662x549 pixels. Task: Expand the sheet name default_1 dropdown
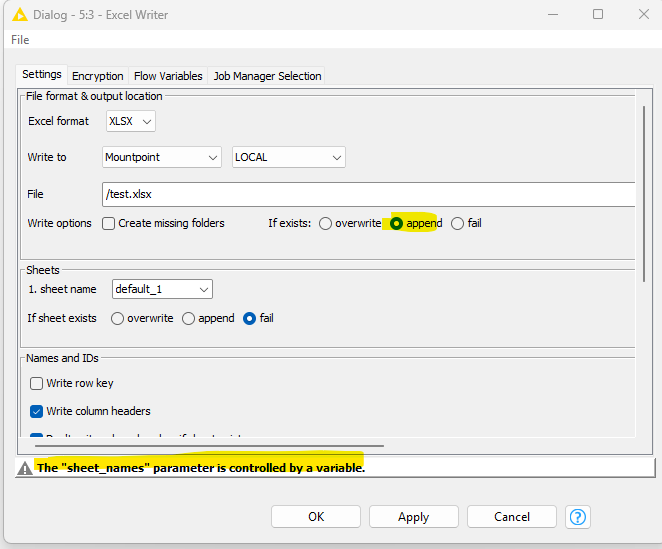(162, 289)
